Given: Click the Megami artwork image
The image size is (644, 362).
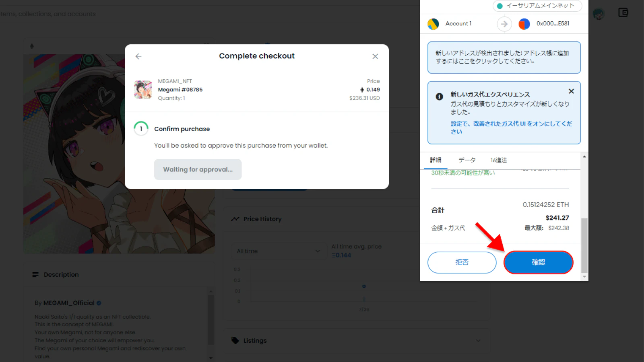Looking at the screenshot, I should [x=119, y=154].
